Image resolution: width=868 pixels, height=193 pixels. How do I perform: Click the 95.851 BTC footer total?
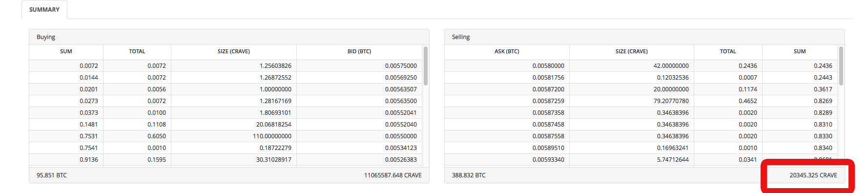coord(52,175)
